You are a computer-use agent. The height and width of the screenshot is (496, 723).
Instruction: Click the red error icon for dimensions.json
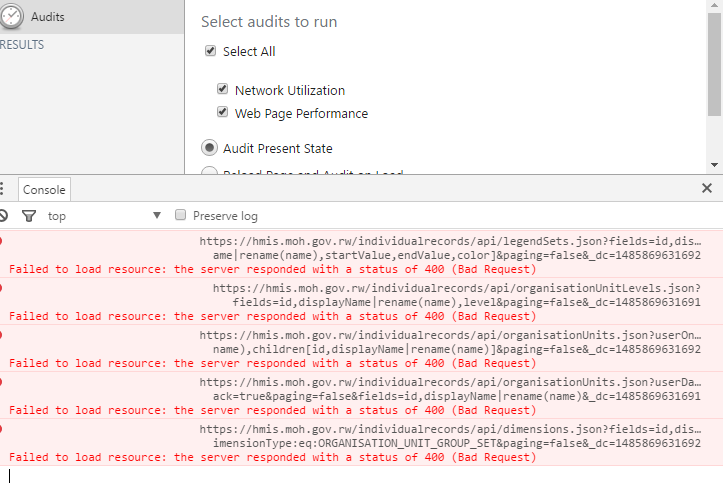[x=2, y=427]
